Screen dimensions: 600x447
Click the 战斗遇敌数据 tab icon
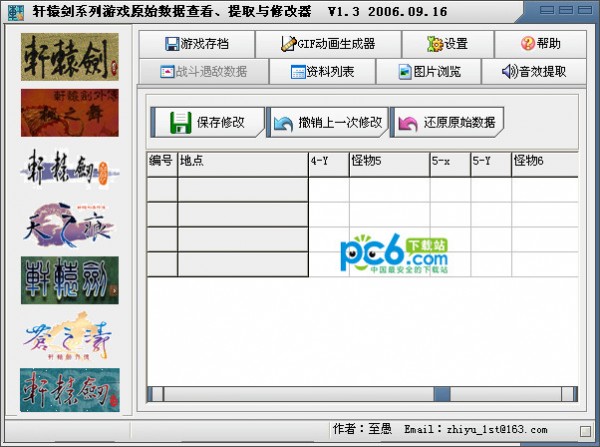pyautogui.click(x=167, y=72)
